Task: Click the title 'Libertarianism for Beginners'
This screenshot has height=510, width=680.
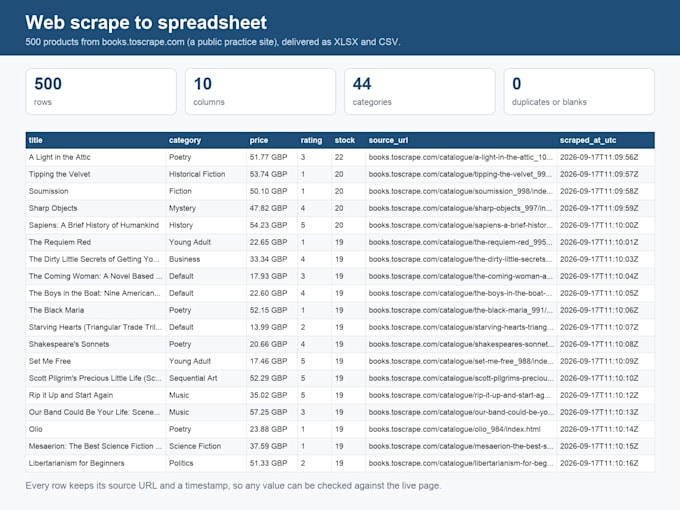Action: pos(76,463)
